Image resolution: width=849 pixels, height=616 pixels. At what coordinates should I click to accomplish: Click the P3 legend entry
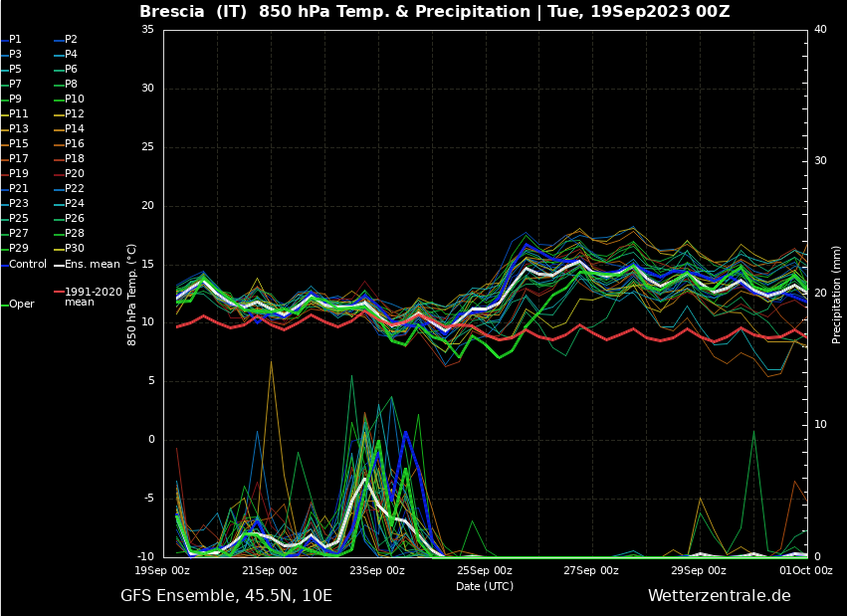(11, 54)
